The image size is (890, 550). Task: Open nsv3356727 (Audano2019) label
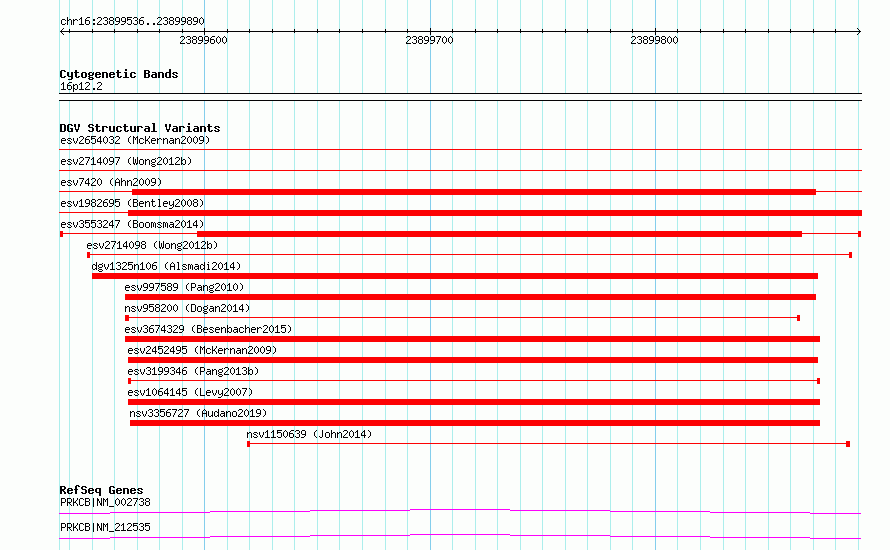[198, 413]
